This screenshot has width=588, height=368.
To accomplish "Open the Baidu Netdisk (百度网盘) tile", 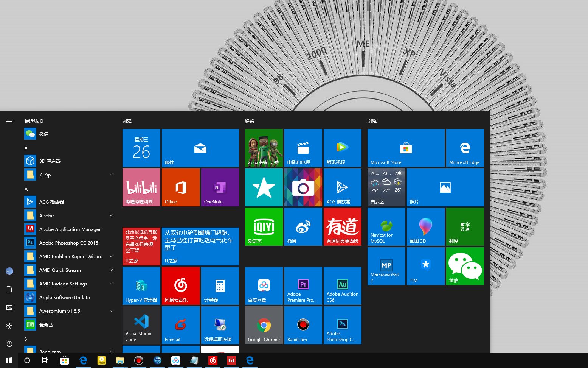I will coord(264,286).
